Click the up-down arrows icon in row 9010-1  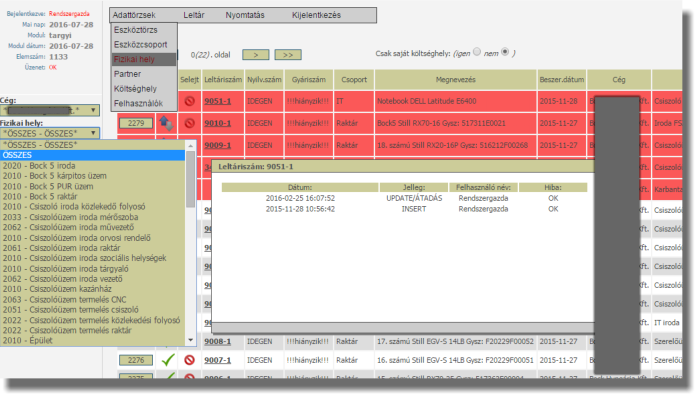click(166, 123)
